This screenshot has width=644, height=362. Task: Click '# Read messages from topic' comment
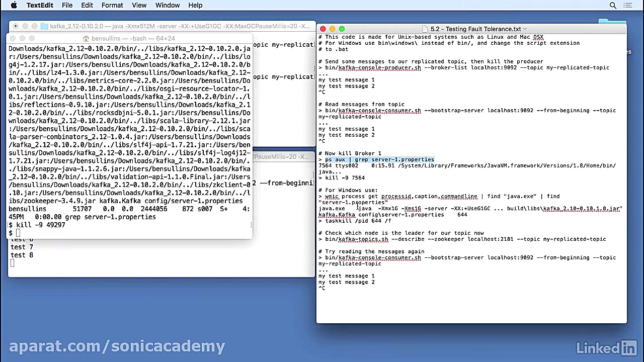point(361,104)
